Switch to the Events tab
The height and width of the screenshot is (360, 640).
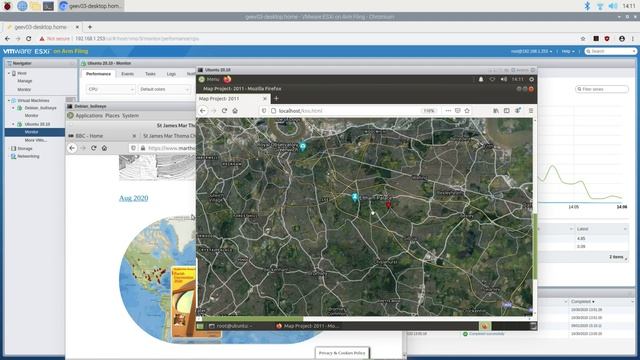click(127, 74)
